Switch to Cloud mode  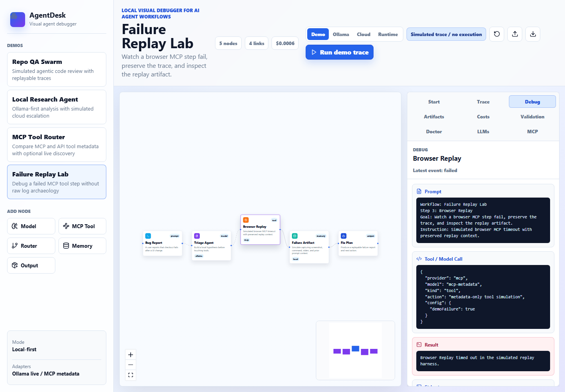364,34
